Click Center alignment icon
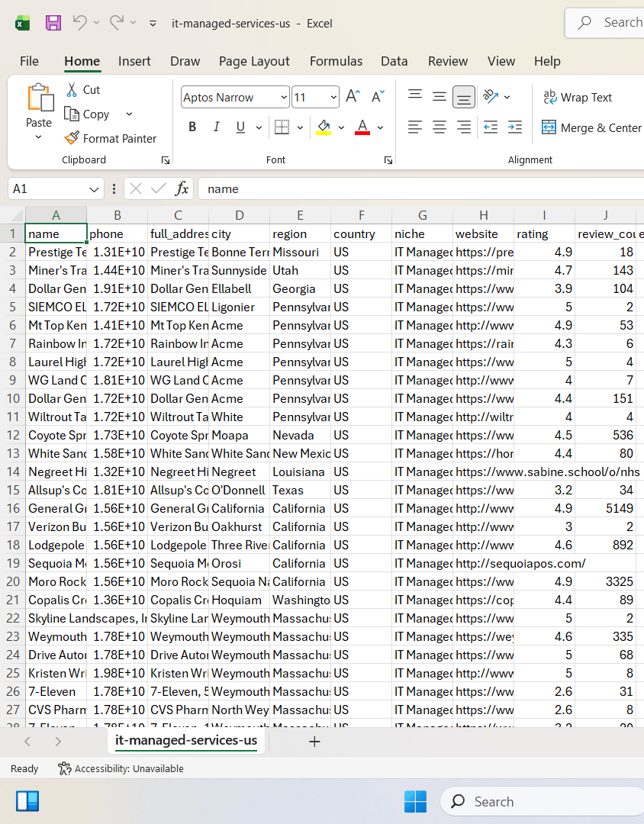The height and width of the screenshot is (824, 644). click(x=439, y=127)
